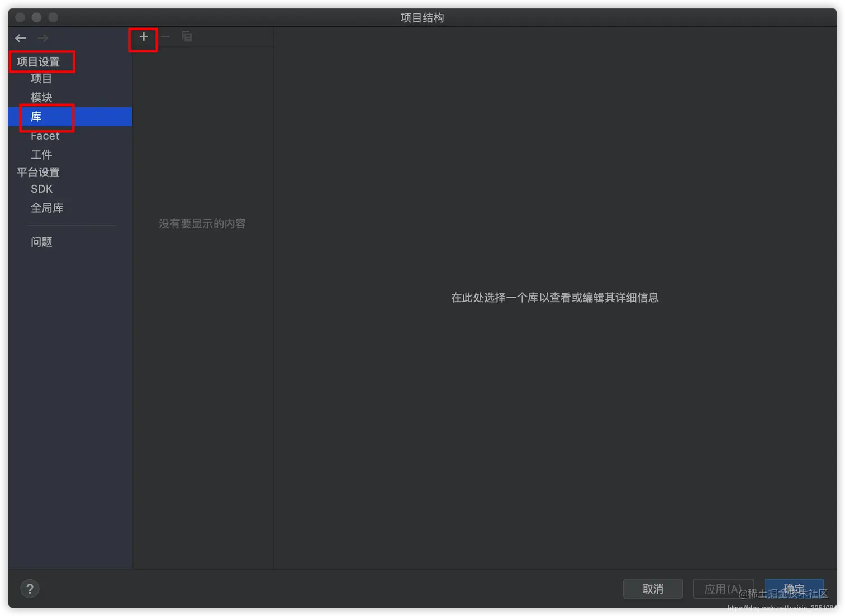The height and width of the screenshot is (616, 845).
Task: Open the 问题 section
Action: coord(41,242)
